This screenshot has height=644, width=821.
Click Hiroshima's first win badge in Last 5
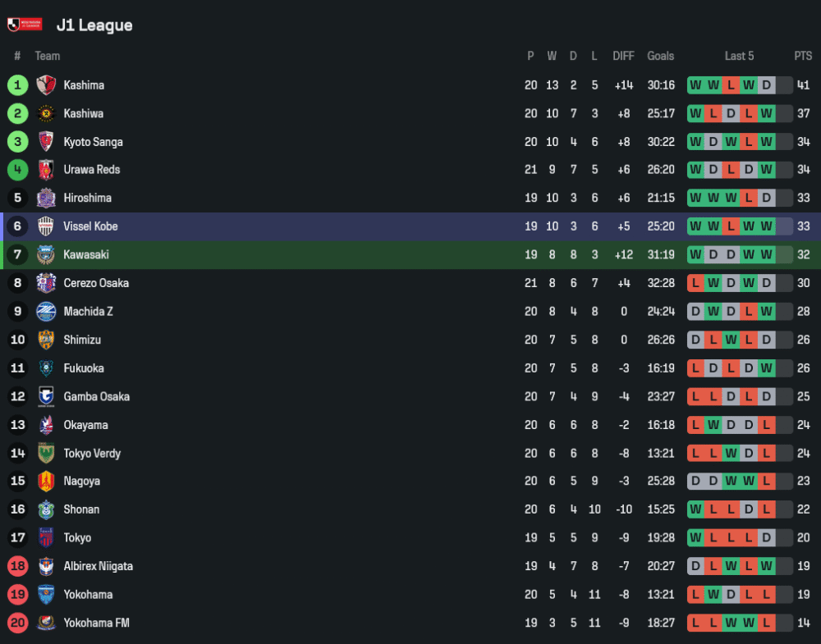click(695, 198)
